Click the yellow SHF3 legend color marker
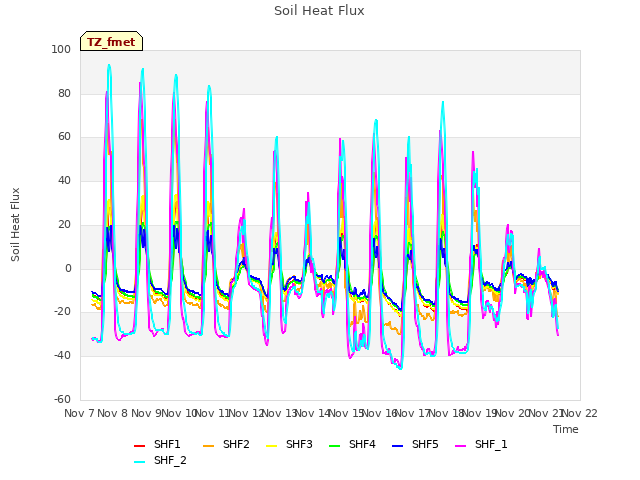Viewport: 640px width, 480px height. point(271,445)
